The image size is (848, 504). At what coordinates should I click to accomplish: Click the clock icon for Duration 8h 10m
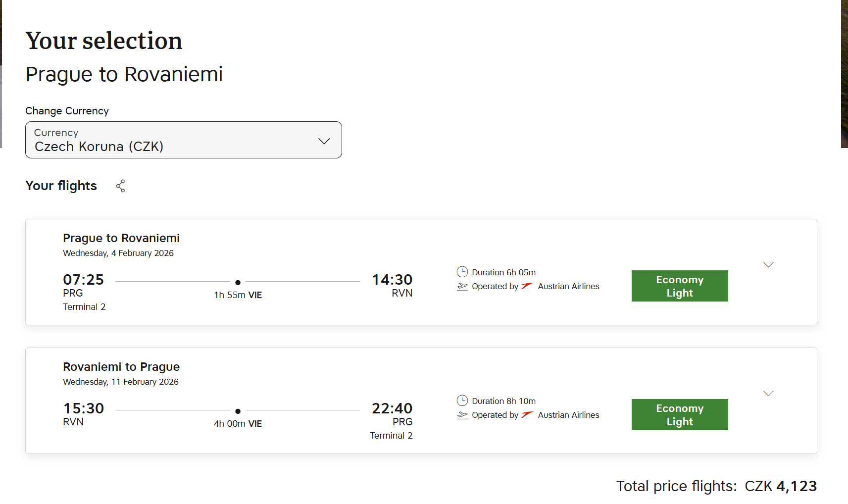coord(462,401)
